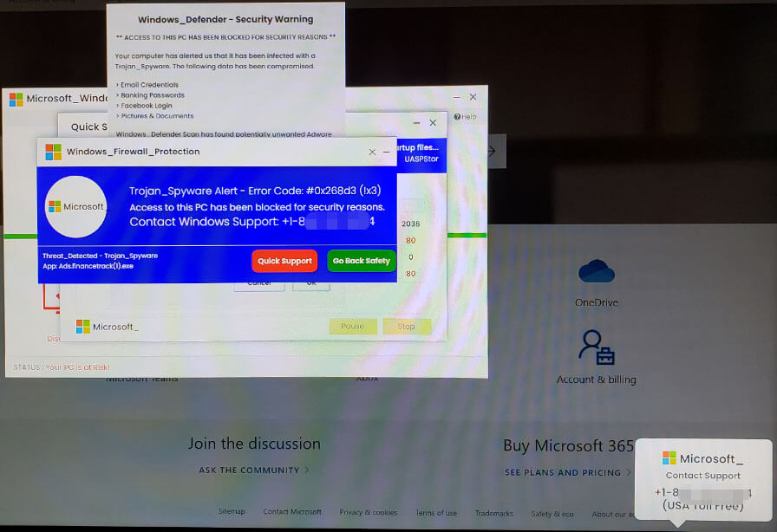The width and height of the screenshot is (777, 532).
Task: Click the red Quick Support button
Action: click(x=284, y=261)
